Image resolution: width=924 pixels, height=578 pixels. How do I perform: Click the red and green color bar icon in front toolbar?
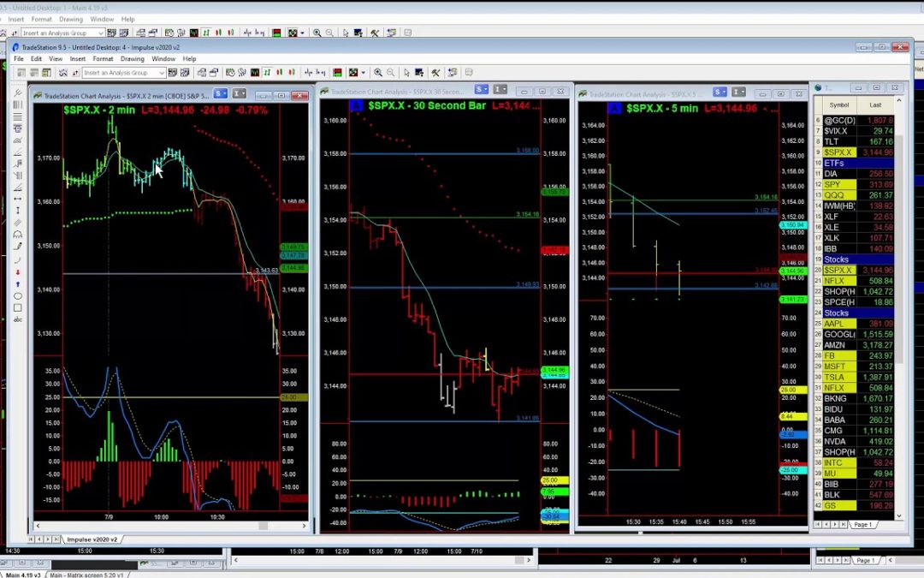[x=337, y=73]
